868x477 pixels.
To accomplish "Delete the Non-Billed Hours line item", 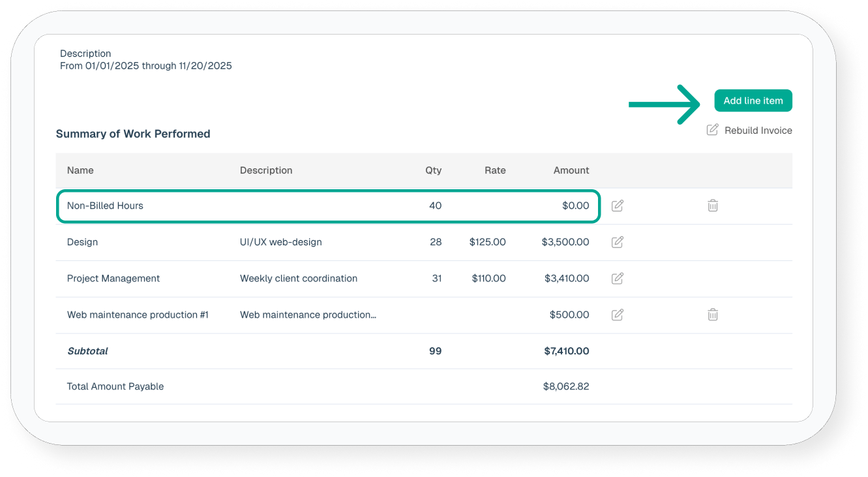I will click(x=713, y=206).
